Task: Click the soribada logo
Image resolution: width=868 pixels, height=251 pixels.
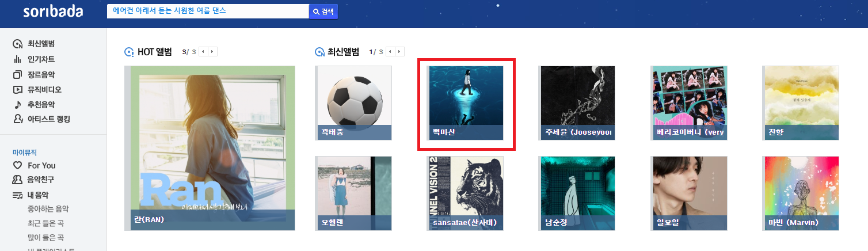Action: pyautogui.click(x=53, y=12)
